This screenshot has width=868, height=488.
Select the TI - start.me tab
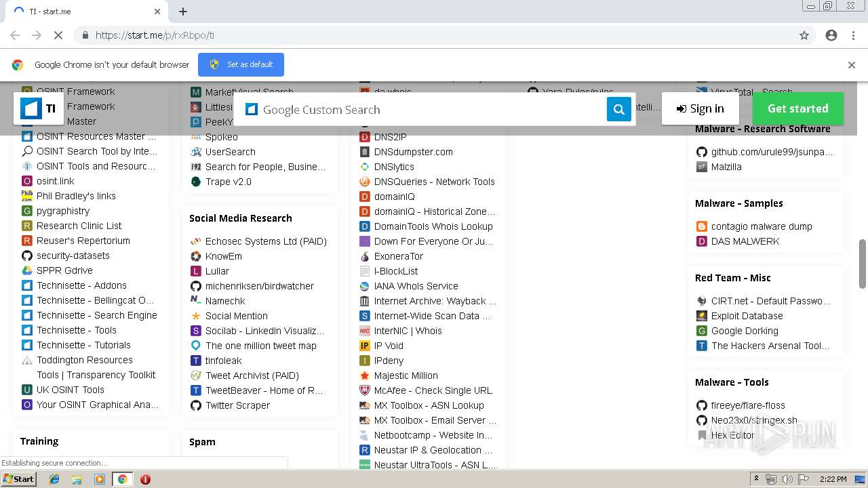[87, 12]
